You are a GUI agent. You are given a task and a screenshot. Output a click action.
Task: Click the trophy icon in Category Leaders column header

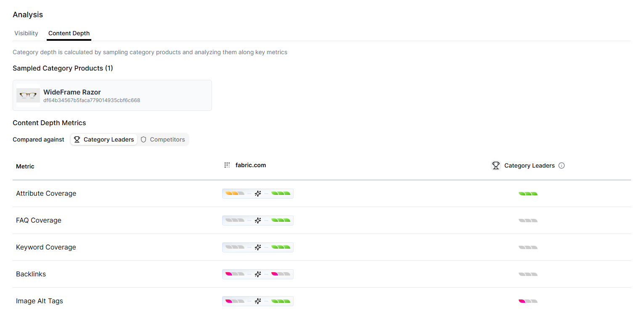coord(496,165)
